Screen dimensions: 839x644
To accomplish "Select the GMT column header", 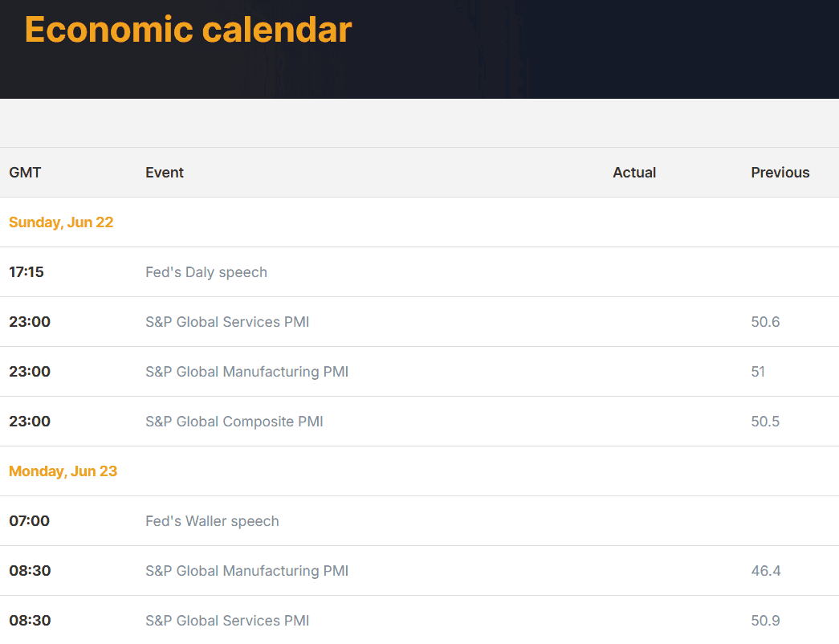I will (x=25, y=173).
